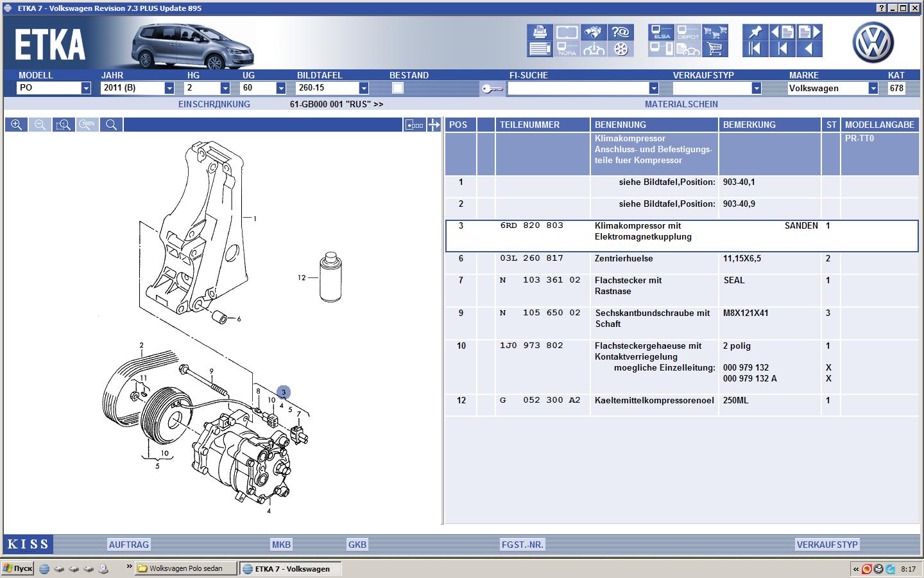Viewport: 924px width, 578px height.
Task: Open the single shopping cart
Action: point(714,49)
